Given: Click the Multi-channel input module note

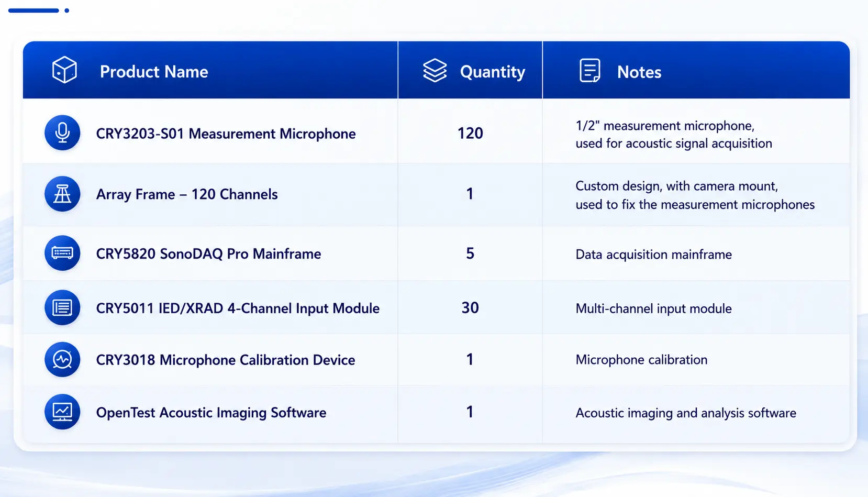Looking at the screenshot, I should pyautogui.click(x=653, y=308).
